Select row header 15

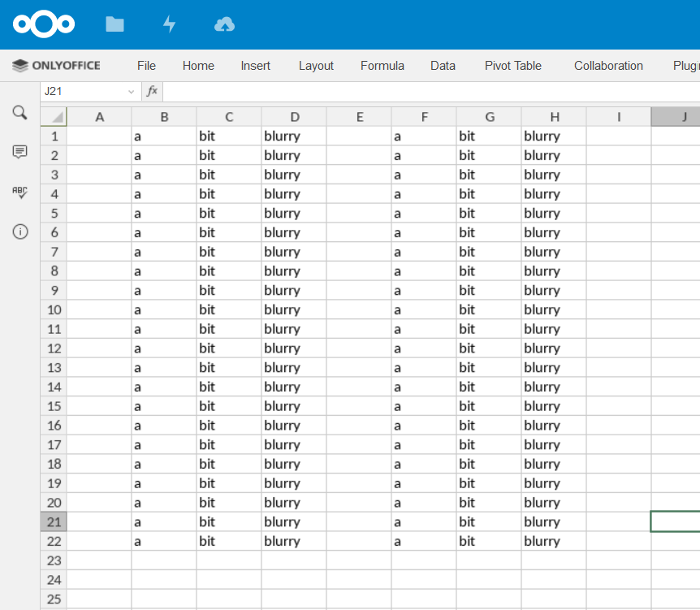click(53, 405)
